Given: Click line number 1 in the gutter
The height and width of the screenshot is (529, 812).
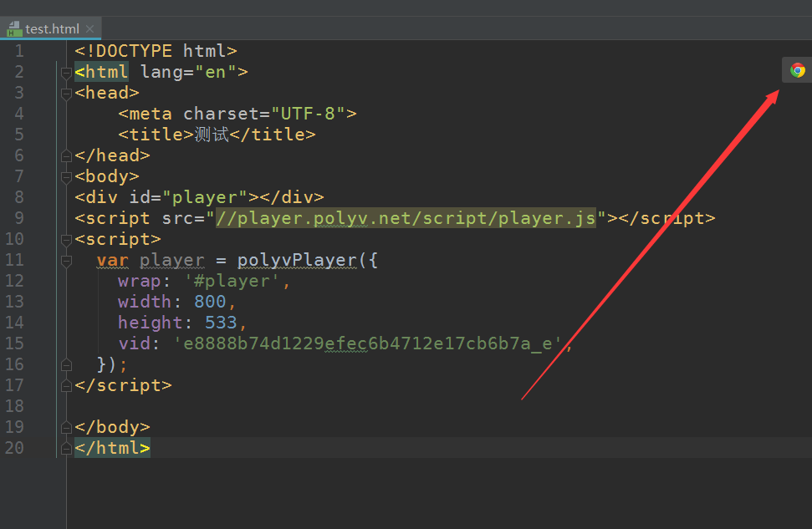Looking at the screenshot, I should pyautogui.click(x=19, y=51).
